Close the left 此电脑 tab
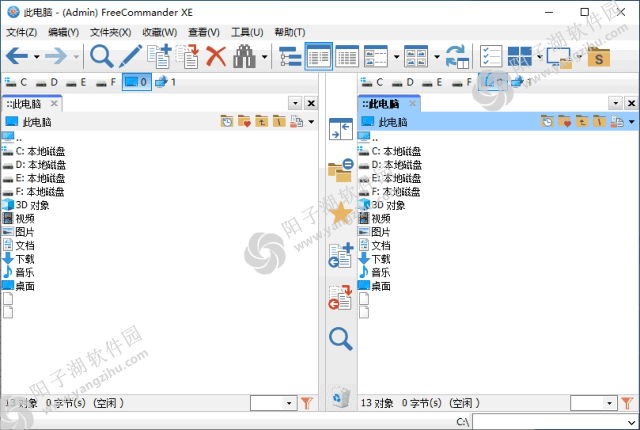This screenshot has width=640, height=430. point(54,104)
